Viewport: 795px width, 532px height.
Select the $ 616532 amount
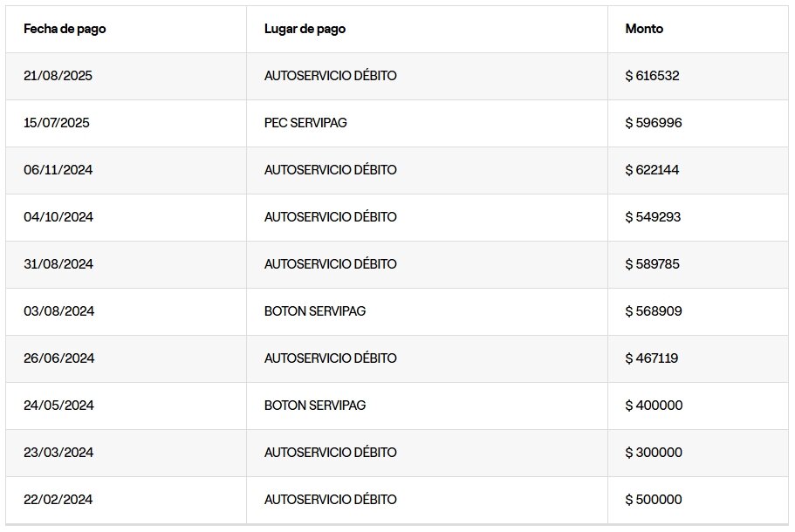coord(652,76)
